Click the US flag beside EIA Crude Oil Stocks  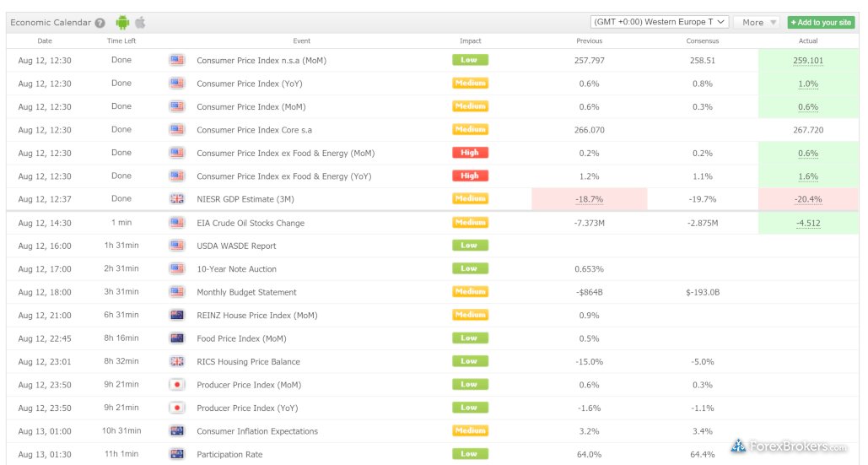coord(177,223)
